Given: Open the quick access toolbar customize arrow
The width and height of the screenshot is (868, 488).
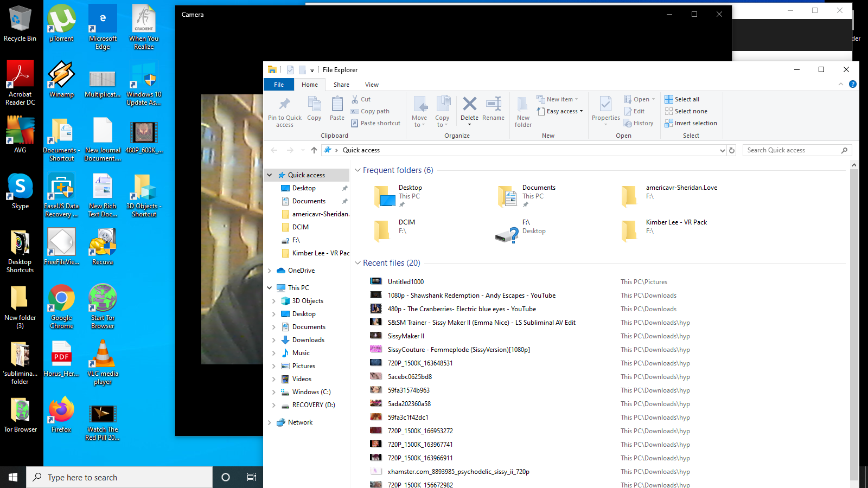Looking at the screenshot, I should (x=312, y=70).
